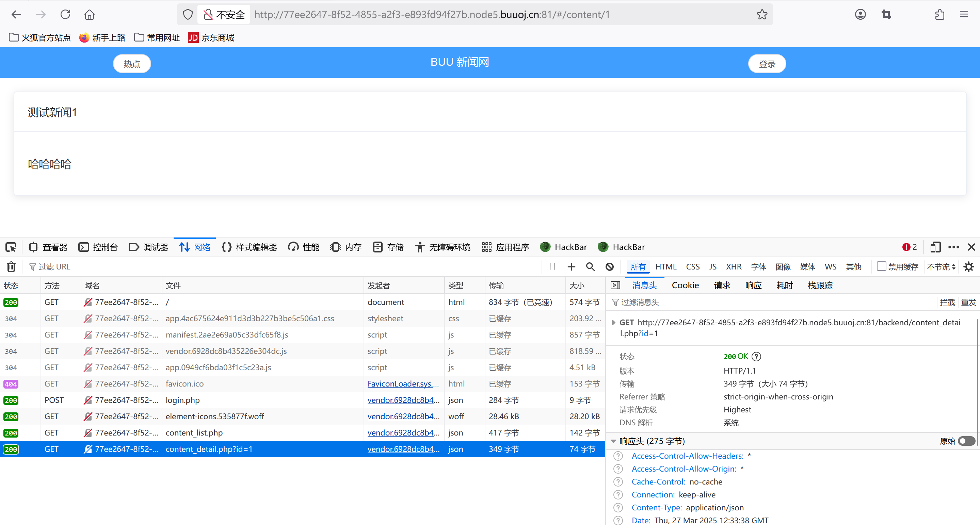Open network settings gear icon

(968, 267)
